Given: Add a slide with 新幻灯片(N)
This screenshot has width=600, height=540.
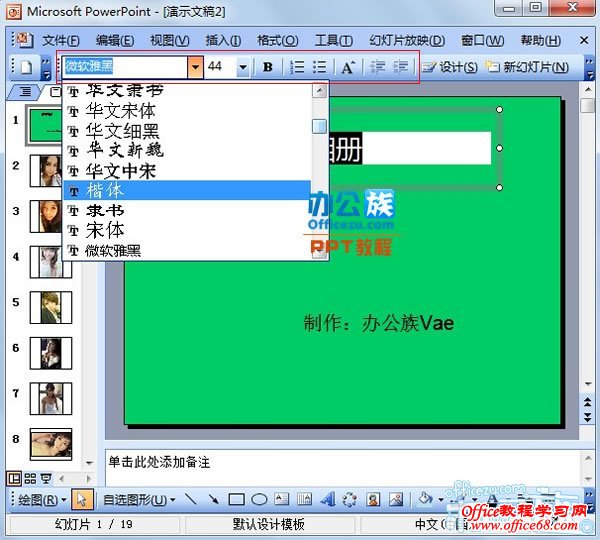Looking at the screenshot, I should [527, 67].
